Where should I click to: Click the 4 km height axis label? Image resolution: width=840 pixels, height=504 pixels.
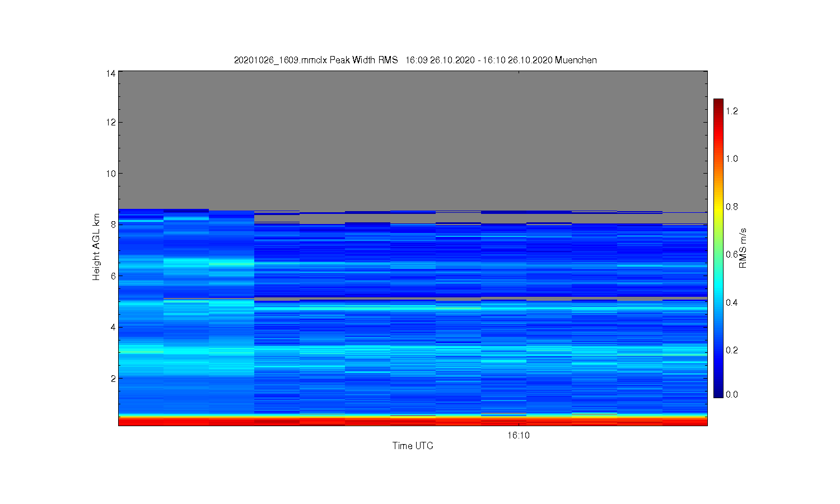click(x=114, y=327)
